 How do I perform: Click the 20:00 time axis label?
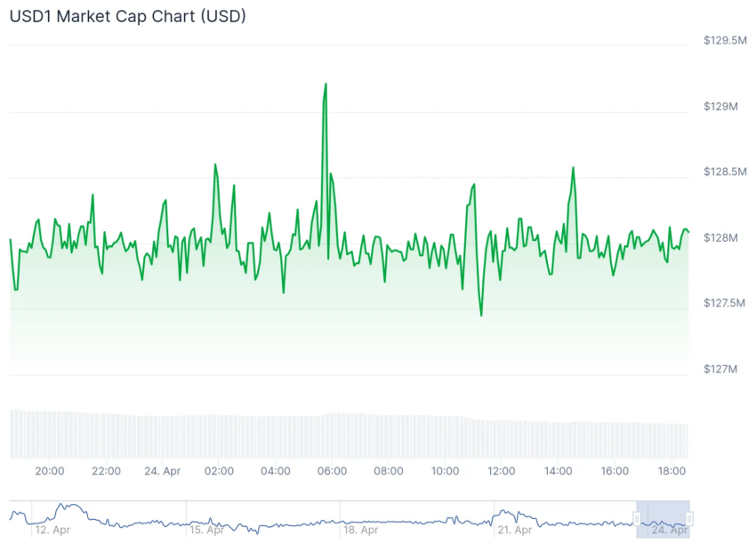click(49, 471)
